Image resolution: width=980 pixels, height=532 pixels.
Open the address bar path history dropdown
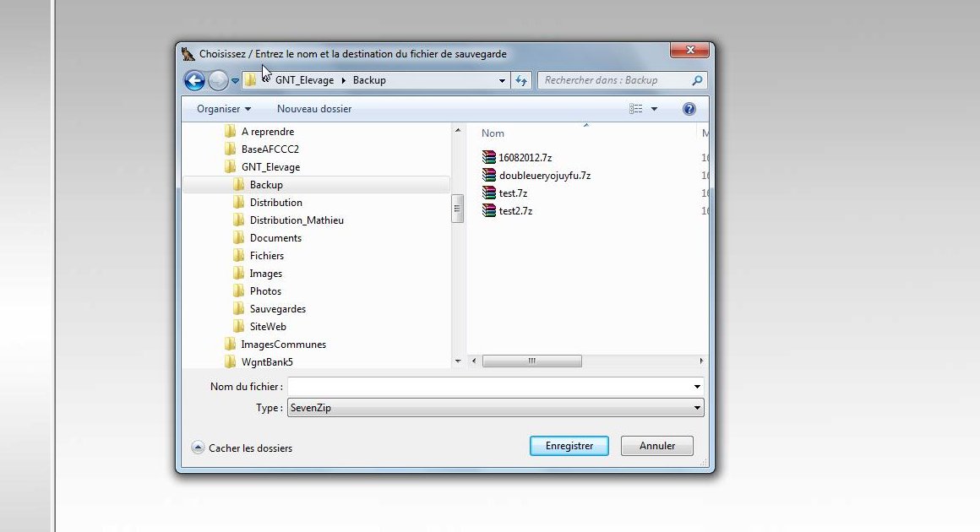tap(503, 81)
